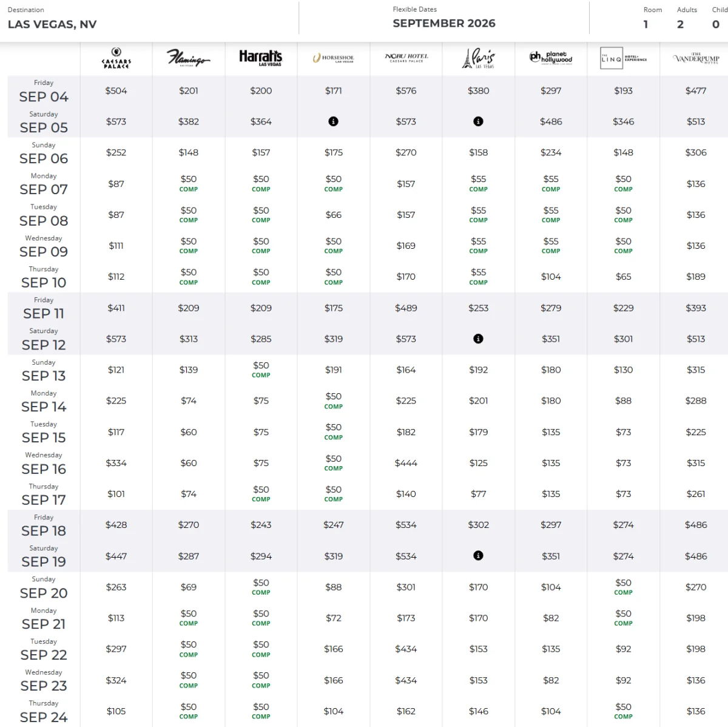This screenshot has width=728, height=727.
Task: Open the LINQ Hotel logo
Action: coord(623,58)
